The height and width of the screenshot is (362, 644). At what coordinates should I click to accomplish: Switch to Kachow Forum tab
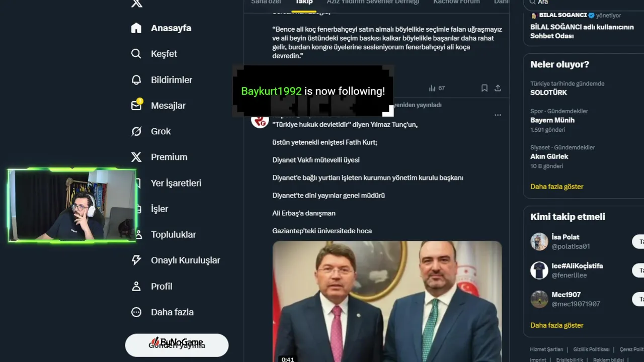point(456,3)
